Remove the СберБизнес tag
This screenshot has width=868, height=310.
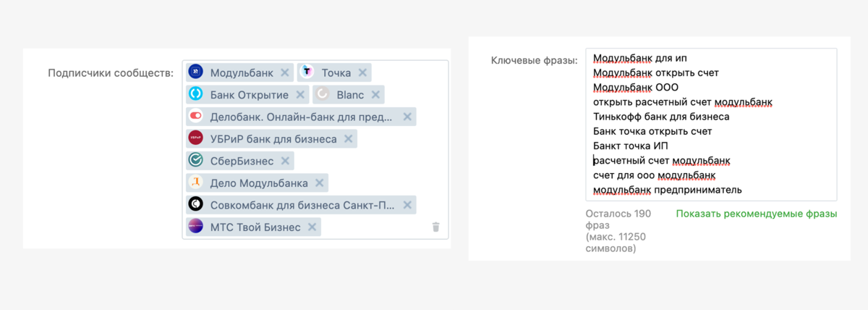pos(285,161)
